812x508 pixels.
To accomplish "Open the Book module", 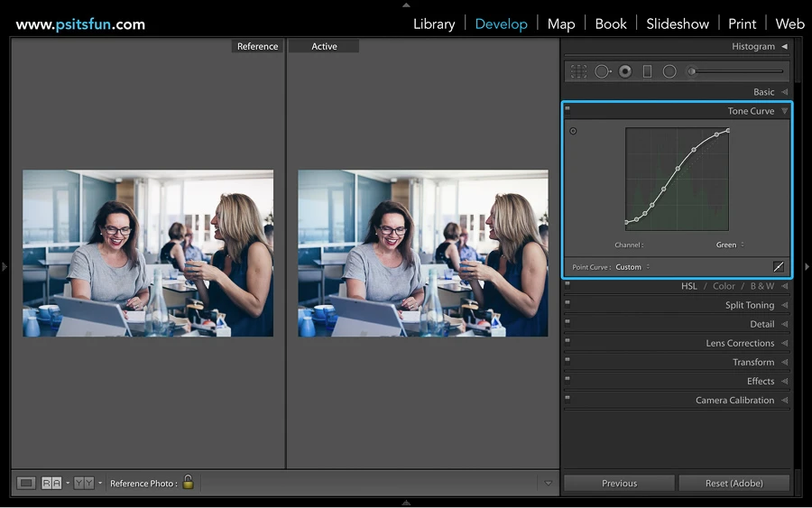I will (x=611, y=24).
